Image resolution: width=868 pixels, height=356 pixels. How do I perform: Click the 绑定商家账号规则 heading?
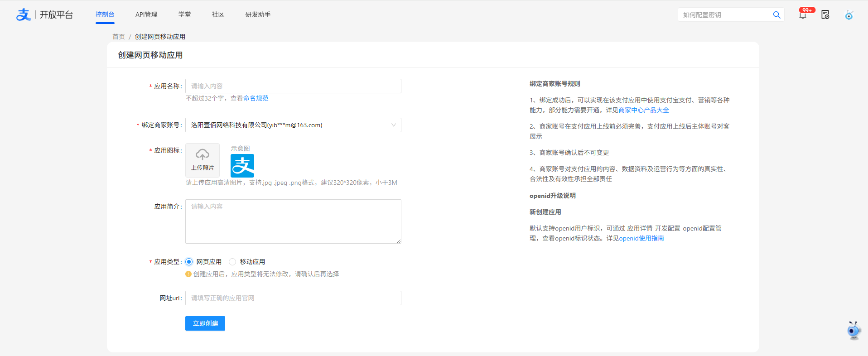555,84
